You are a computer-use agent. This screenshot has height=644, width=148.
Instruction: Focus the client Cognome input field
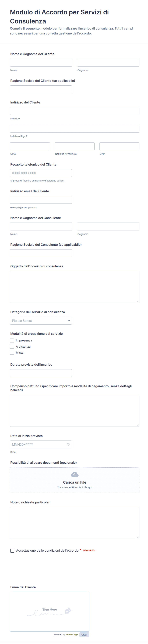[x=108, y=62]
